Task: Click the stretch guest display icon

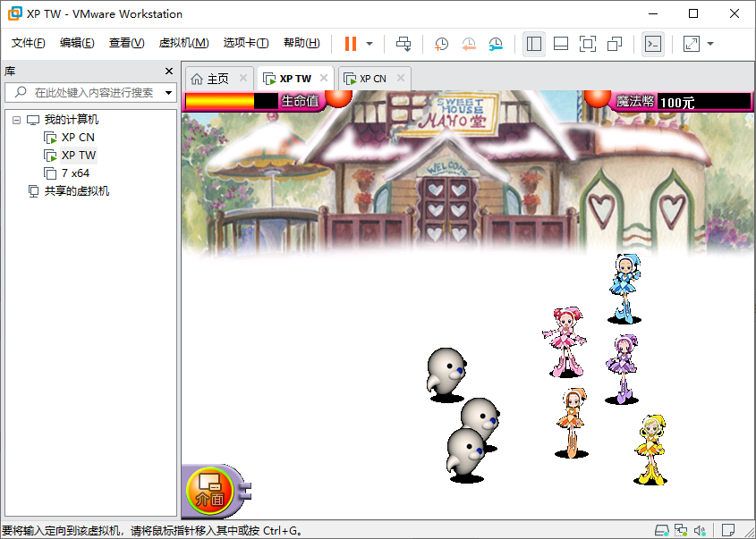Action: coord(692,44)
